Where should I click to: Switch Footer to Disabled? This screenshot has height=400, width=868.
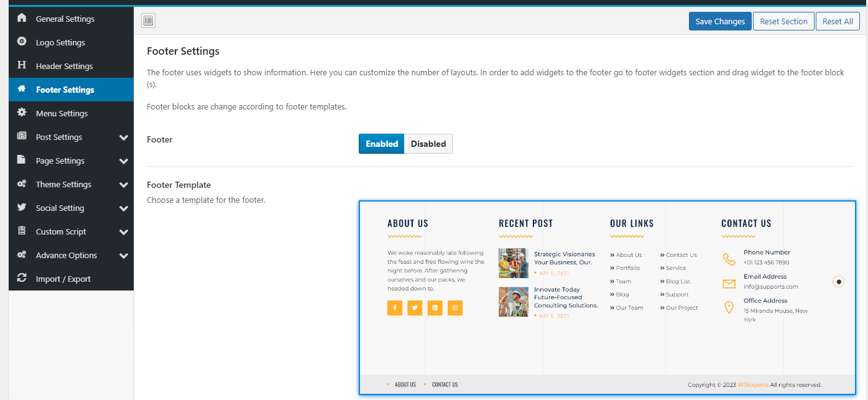428,144
